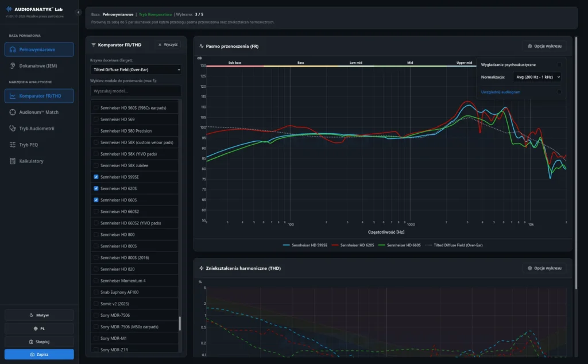Open Audionum Match tool
The width and height of the screenshot is (588, 364).
pos(39,112)
